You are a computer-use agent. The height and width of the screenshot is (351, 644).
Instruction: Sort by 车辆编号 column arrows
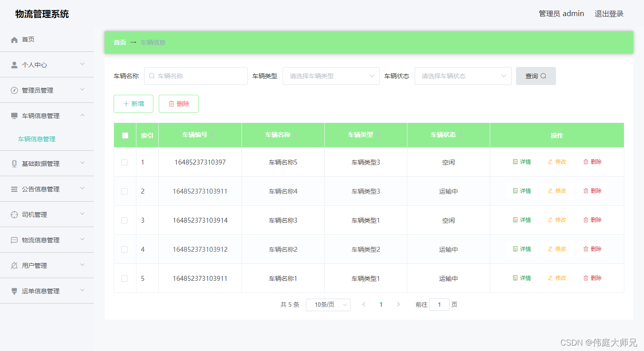[213, 135]
